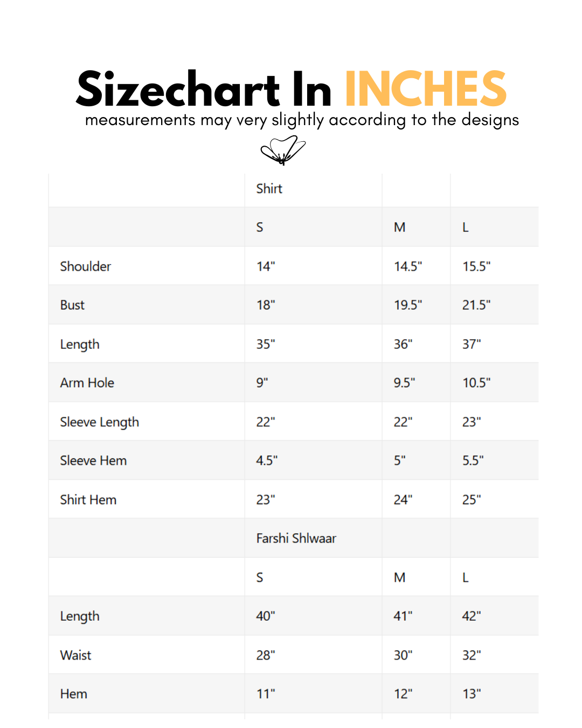Select the 'Sleeve Hem' row label
Screen dimensions: 582x728
coord(94,461)
